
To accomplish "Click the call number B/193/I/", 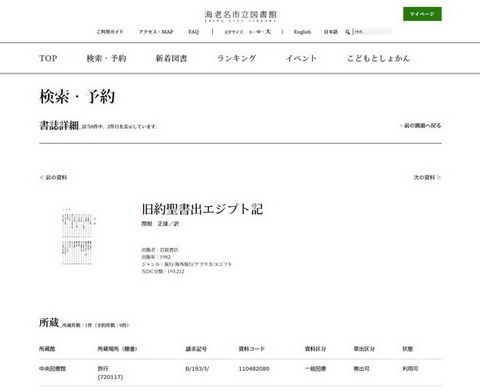I will click(x=197, y=369).
